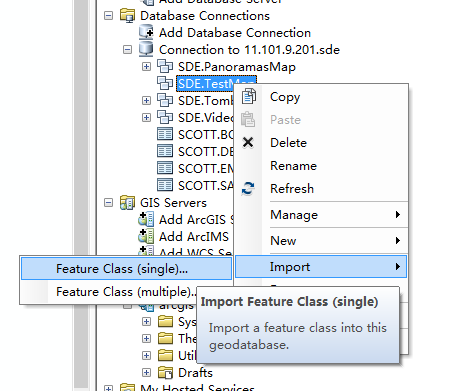The image size is (454, 391).
Task: Click the Delete X icon in the context menu
Action: [248, 142]
